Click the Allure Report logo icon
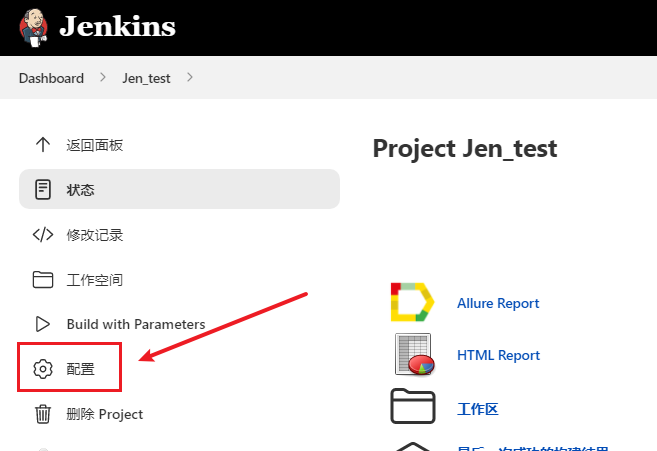657x451 pixels. coord(412,302)
